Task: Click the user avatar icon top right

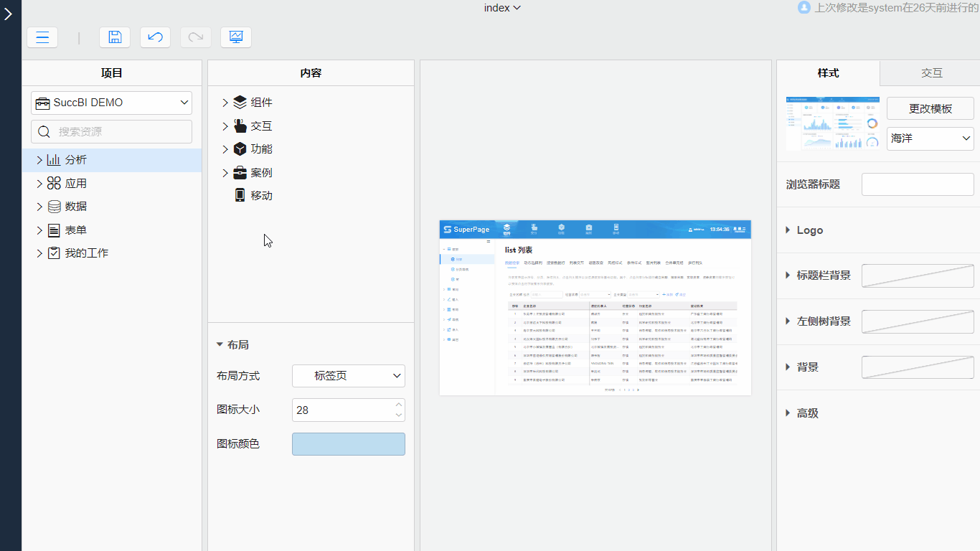Action: click(803, 9)
